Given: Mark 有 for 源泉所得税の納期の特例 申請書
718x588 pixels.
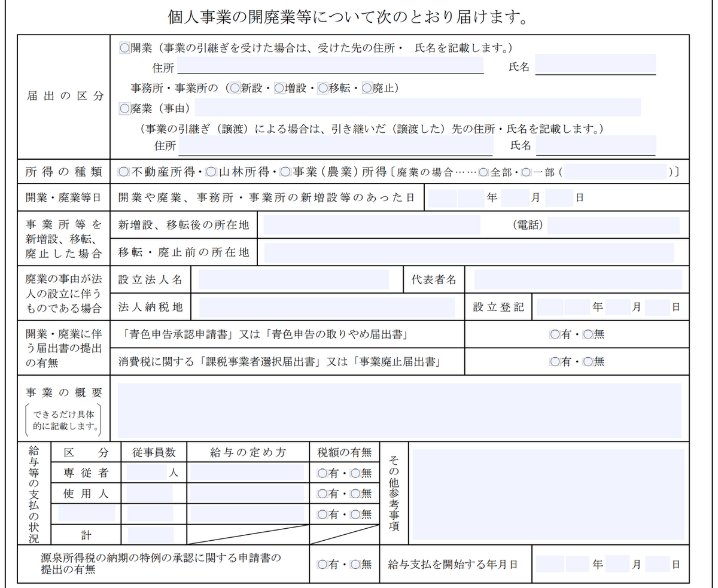Looking at the screenshot, I should (x=322, y=564).
